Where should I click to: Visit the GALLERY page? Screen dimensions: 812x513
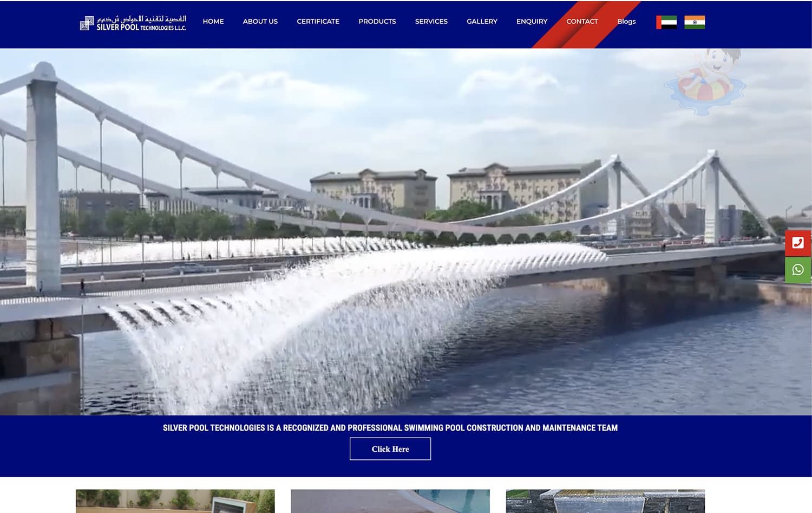click(x=482, y=22)
